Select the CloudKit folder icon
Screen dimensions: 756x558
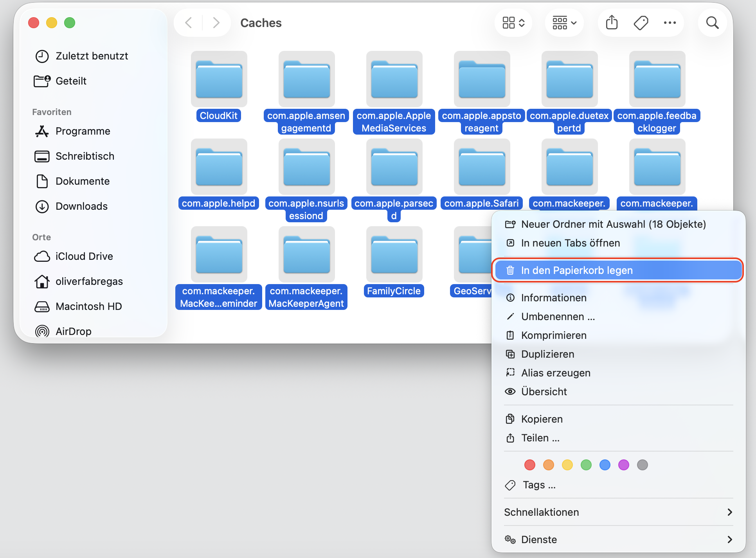pos(219,79)
